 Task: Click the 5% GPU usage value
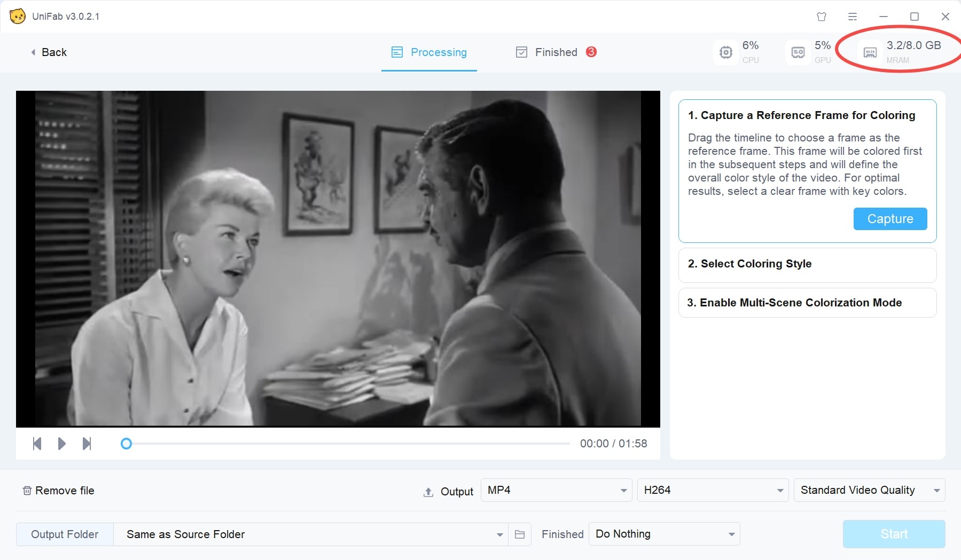coord(823,45)
